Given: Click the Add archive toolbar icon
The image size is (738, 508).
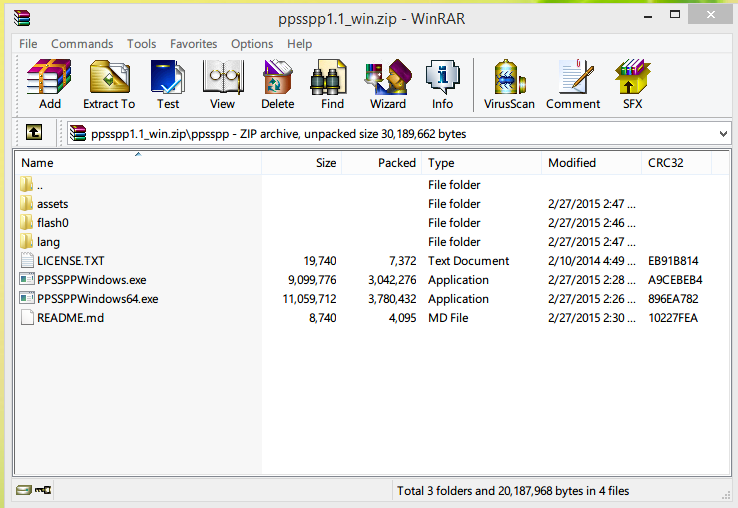Looking at the screenshot, I should (x=49, y=84).
